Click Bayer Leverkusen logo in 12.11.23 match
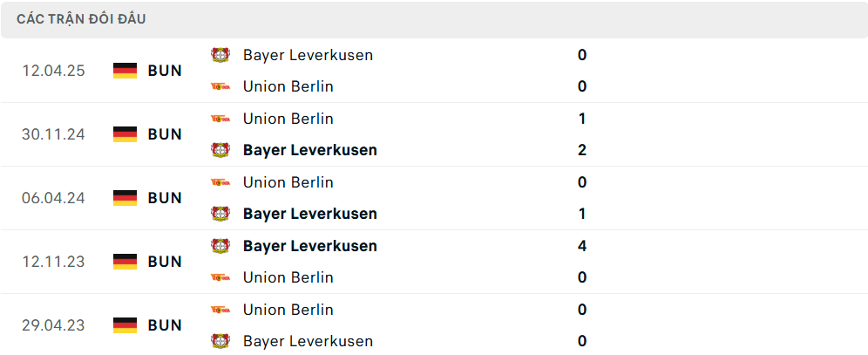This screenshot has height=355, width=868. point(220,246)
